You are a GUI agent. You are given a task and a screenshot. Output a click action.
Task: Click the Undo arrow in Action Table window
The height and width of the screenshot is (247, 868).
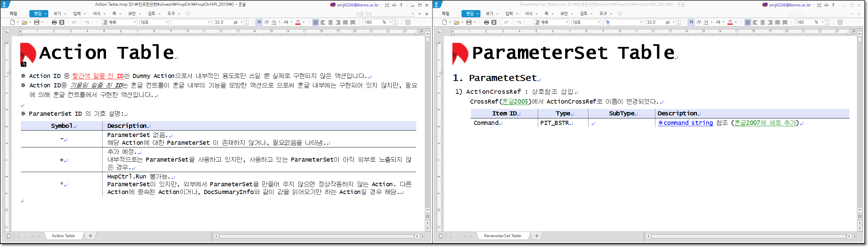tap(74, 22)
